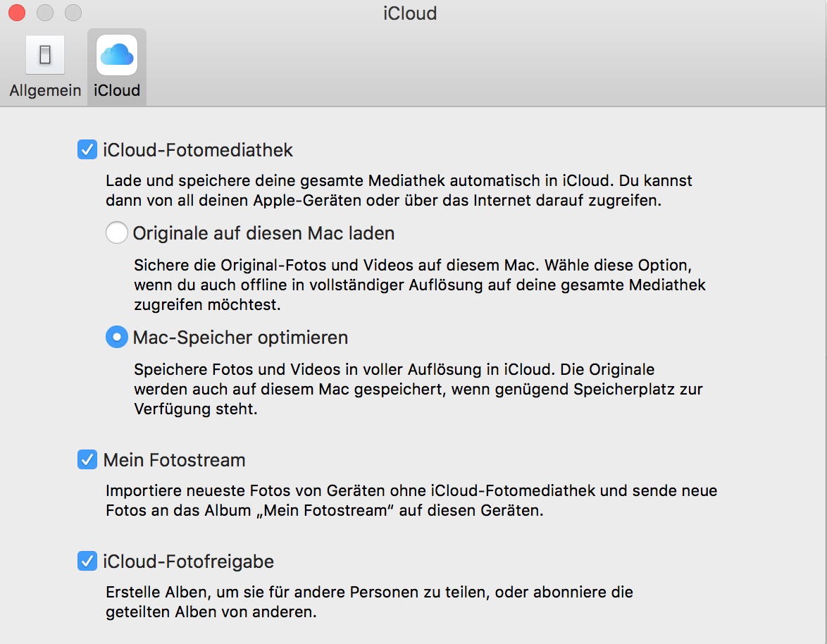The width and height of the screenshot is (827, 644).
Task: Click the Mac-Speicher optimieren label
Action: tap(240, 338)
